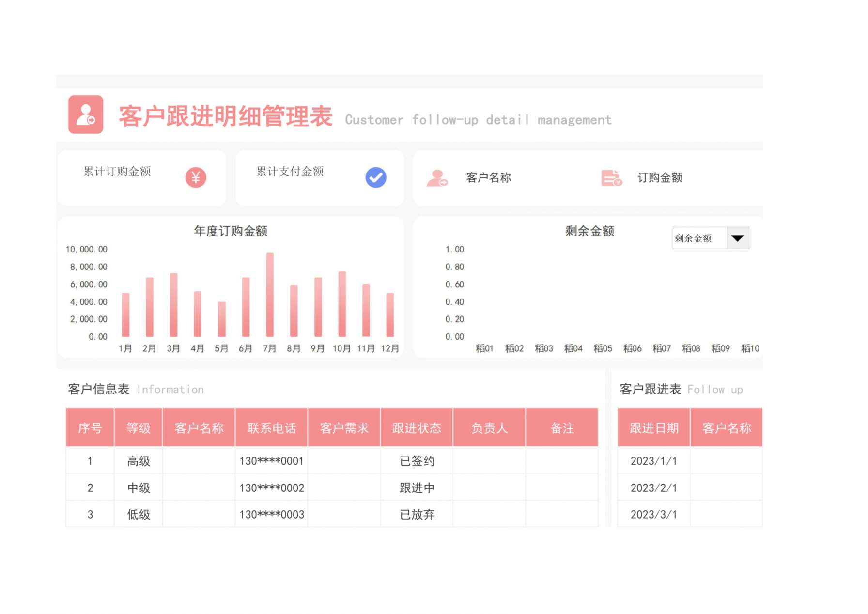Viewport: 868px width, 614px height.
Task: Select follow-up date 2023/2/1
Action: (654, 488)
